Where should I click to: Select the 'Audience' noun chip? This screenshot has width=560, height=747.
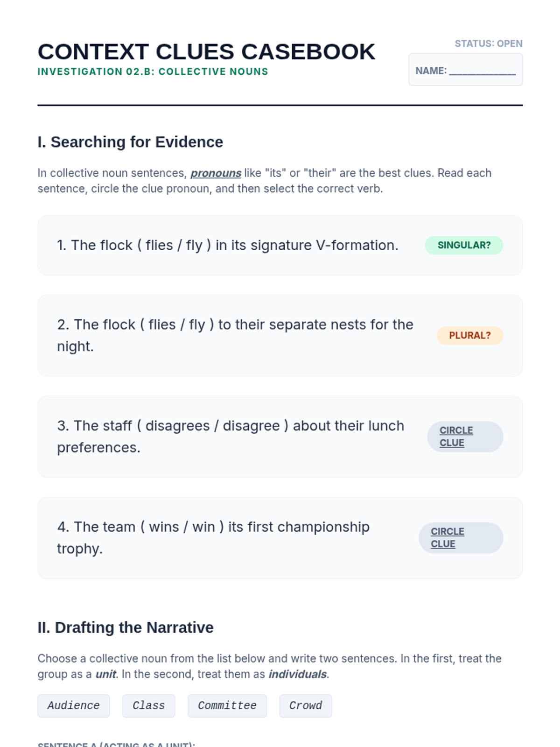(x=74, y=705)
